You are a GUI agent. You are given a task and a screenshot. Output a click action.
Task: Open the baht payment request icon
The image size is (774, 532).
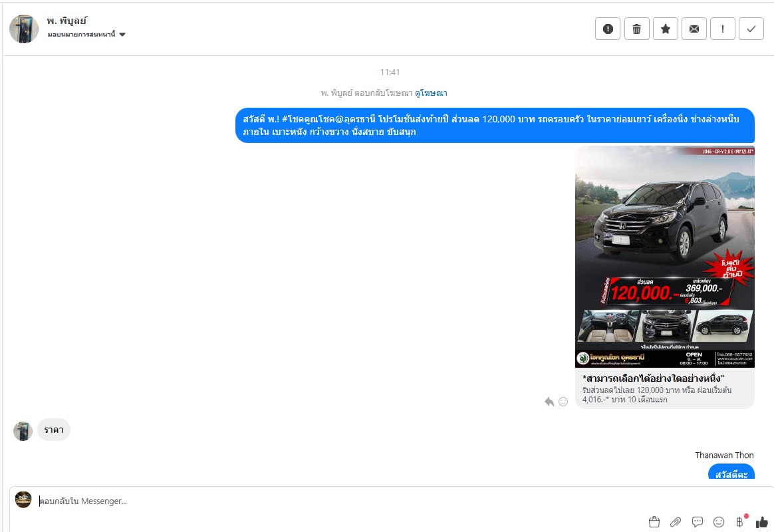click(740, 521)
